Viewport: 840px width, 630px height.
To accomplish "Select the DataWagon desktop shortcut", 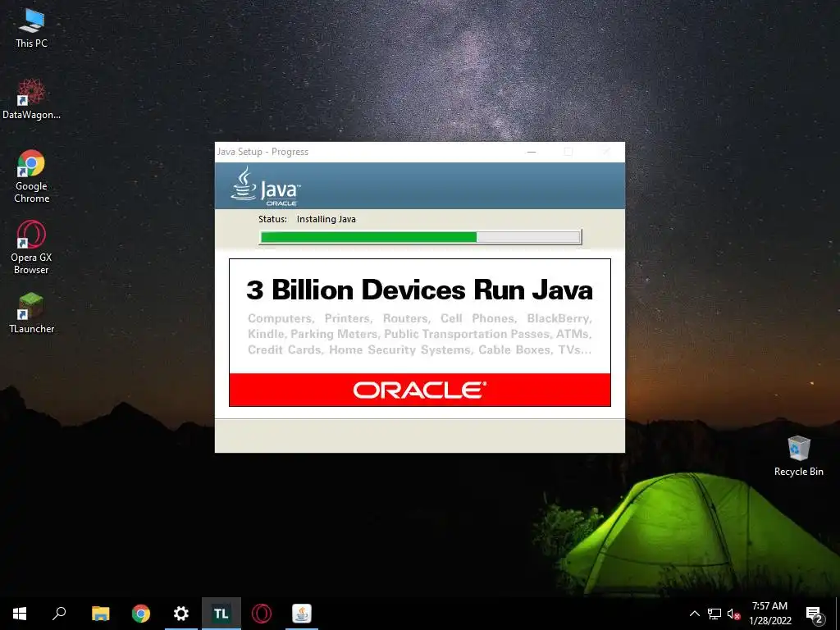I will [x=31, y=99].
